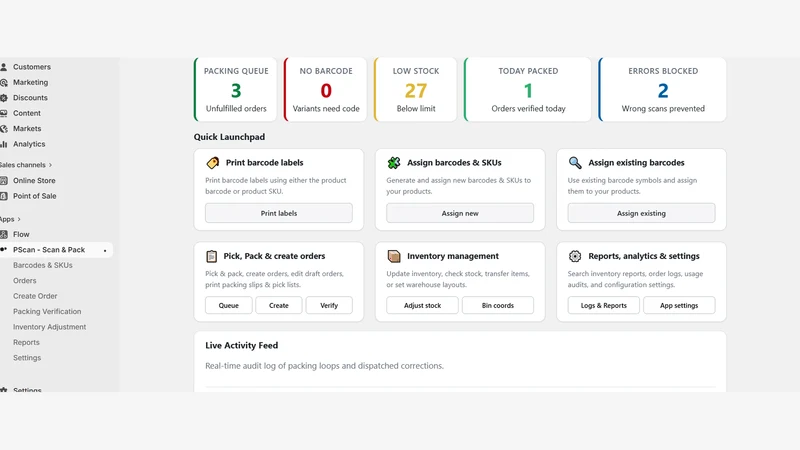The image size is (800, 450).
Task: Click the PScan app icon in sidebar
Action: pos(4,249)
